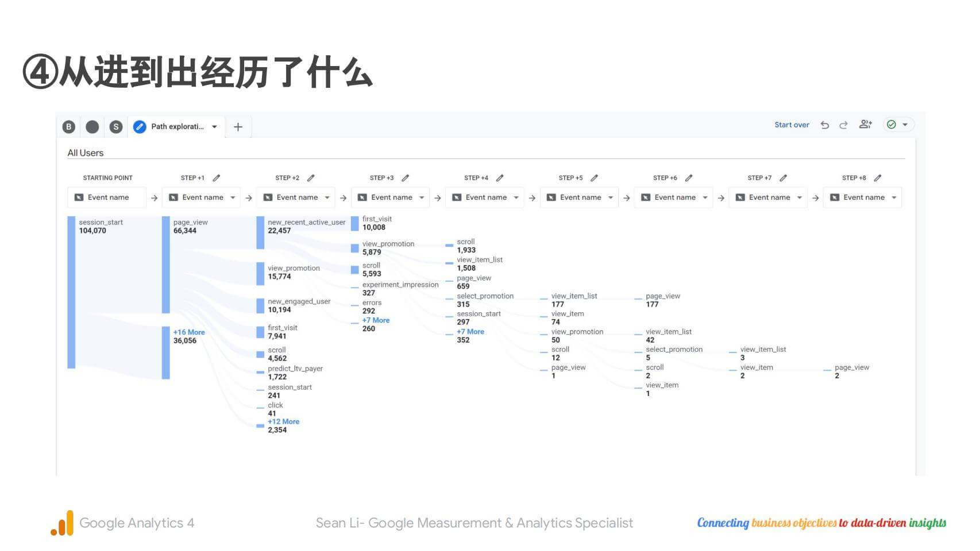Click the undo arrow icon

pyautogui.click(x=825, y=125)
